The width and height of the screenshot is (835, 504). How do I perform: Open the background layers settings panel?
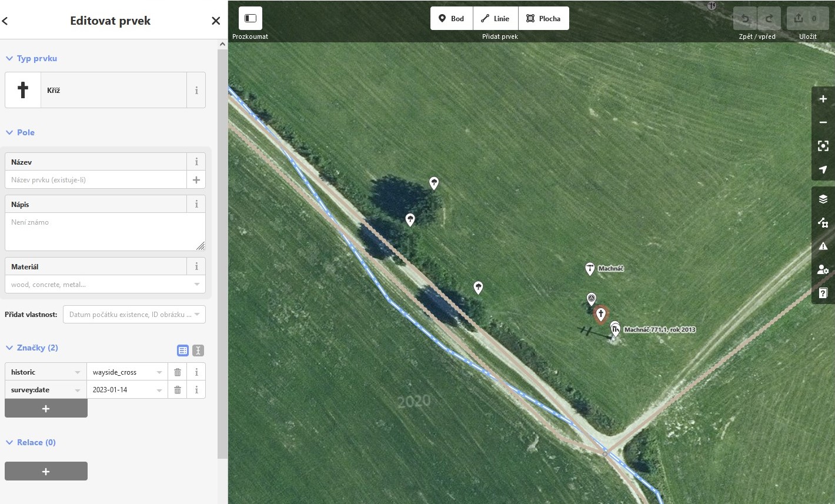click(823, 199)
